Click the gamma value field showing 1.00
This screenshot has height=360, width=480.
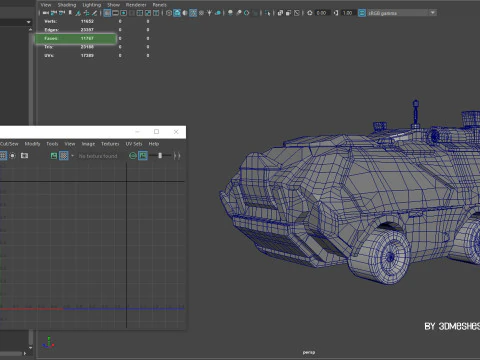[x=347, y=13]
